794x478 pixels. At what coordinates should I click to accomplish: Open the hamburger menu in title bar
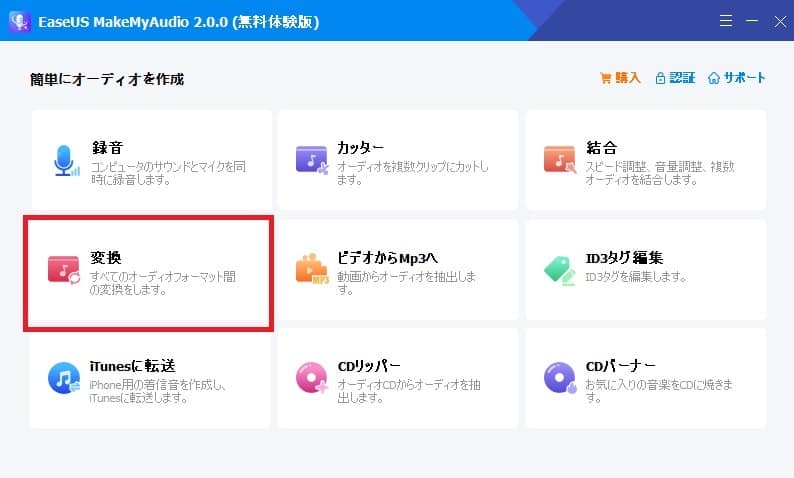point(726,21)
